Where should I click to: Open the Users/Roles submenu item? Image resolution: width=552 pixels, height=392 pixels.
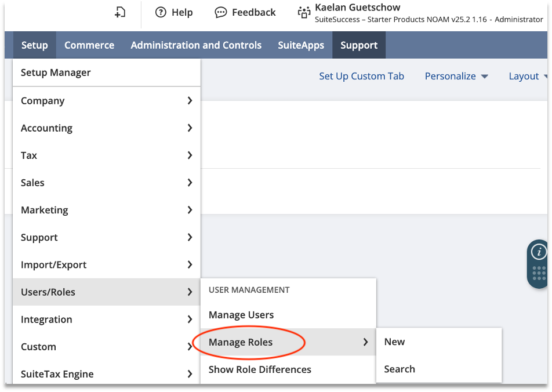[x=107, y=292]
